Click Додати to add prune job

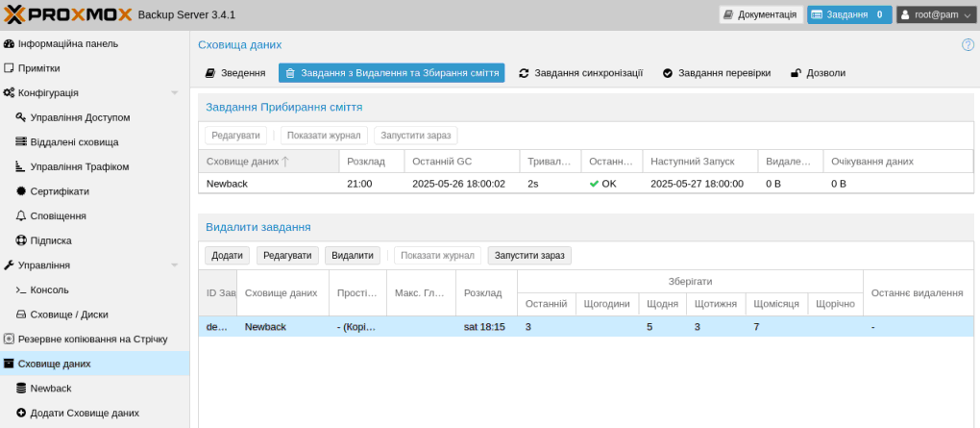227,256
